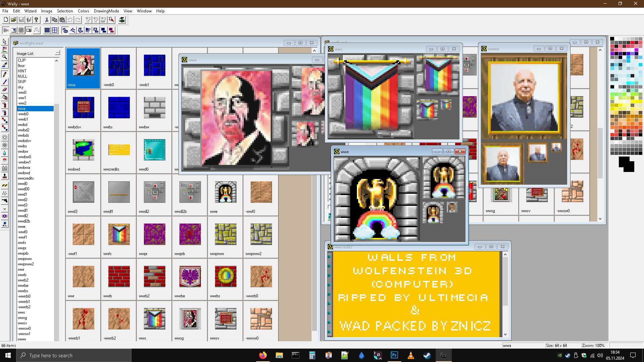This screenshot has width=644, height=362.
Task: Toggle the red overlapping rectangles button
Action: pyautogui.click(x=111, y=30)
